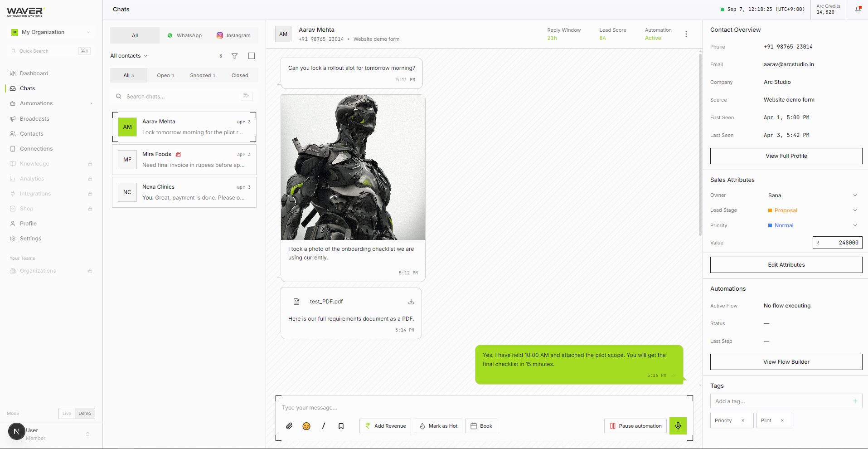The width and height of the screenshot is (868, 449).
Task: Select the All 3 status tab
Action: [x=129, y=75]
